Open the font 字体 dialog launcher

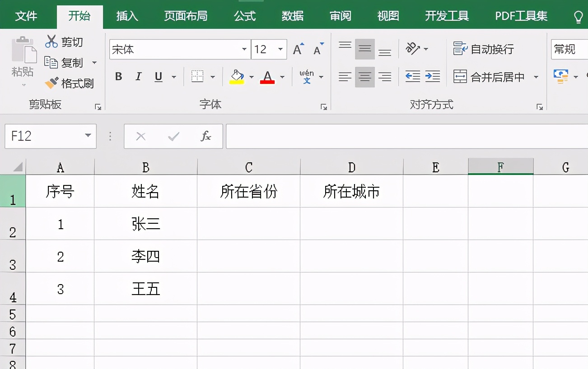(x=323, y=107)
